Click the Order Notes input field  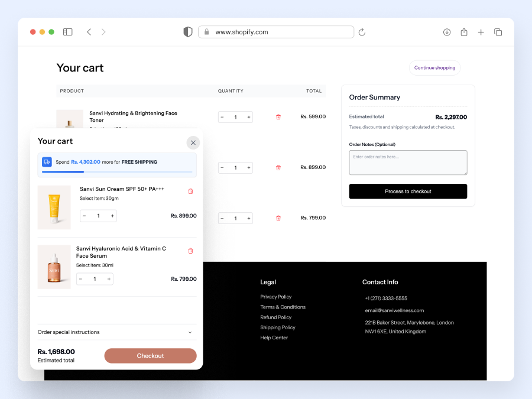click(408, 163)
